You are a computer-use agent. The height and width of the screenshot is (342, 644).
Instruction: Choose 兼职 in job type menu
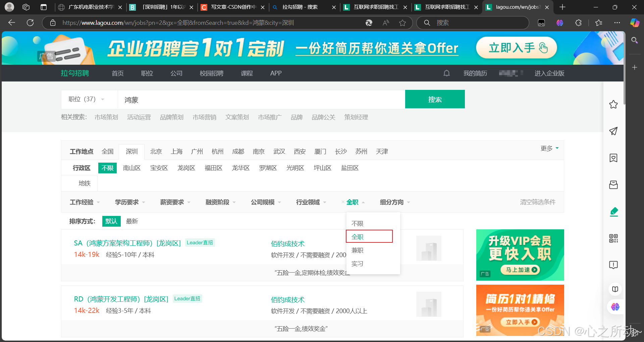click(357, 250)
